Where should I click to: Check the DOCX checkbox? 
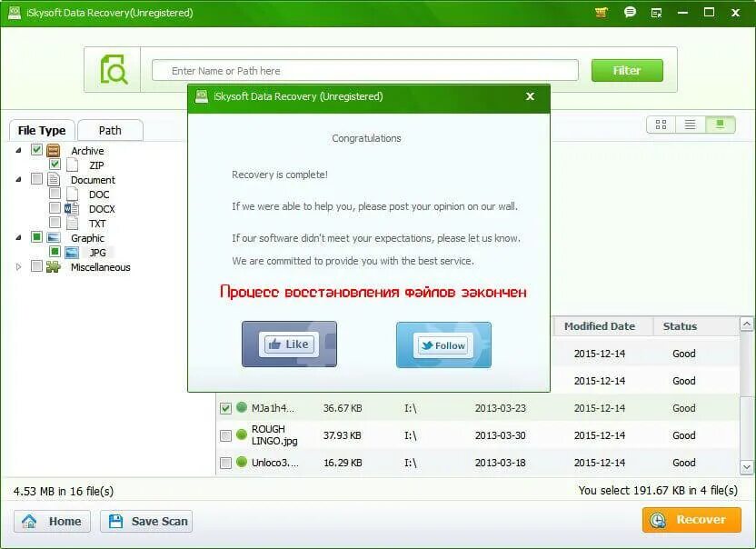click(x=55, y=207)
